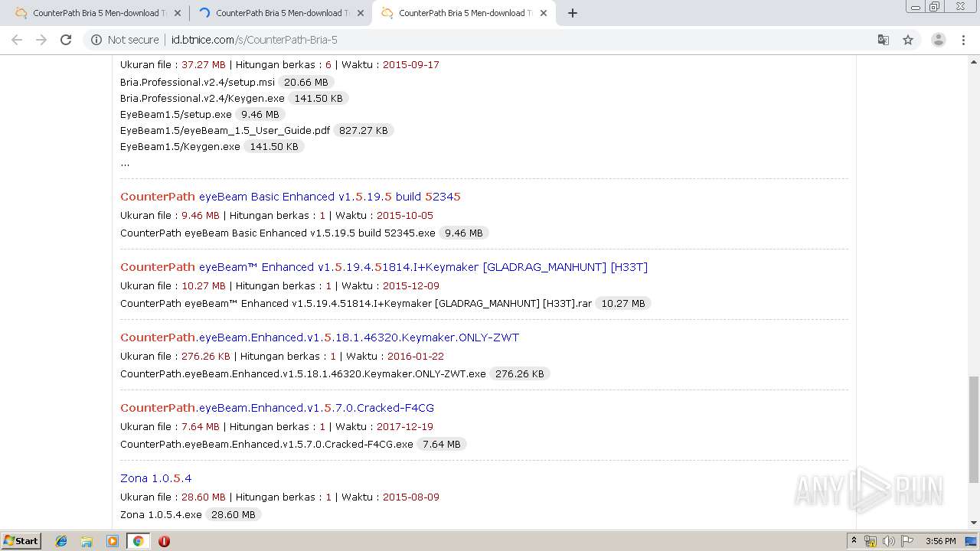Viewport: 980px width, 551px height.
Task: Bookmark this page with the star icon
Action: pyautogui.click(x=908, y=40)
